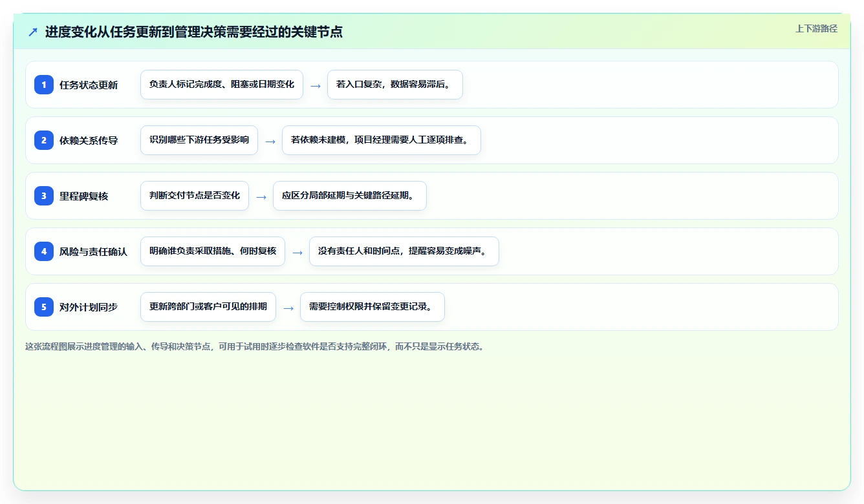Screen dimensions: 864x504
Task: Click step number badge 4
Action: [44, 251]
